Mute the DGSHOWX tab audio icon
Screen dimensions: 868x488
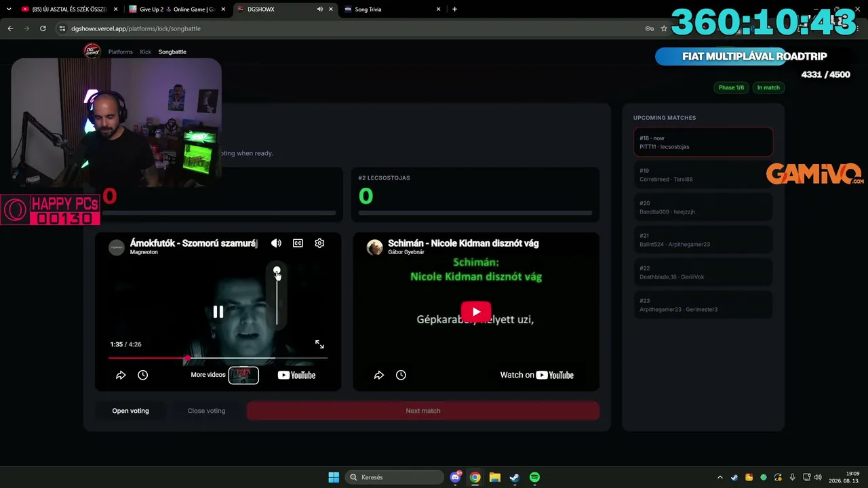click(319, 9)
